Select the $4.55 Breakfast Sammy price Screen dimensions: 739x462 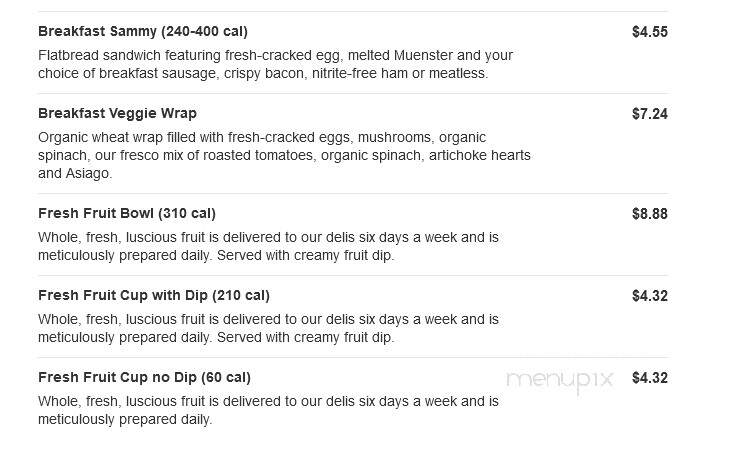[x=649, y=32]
